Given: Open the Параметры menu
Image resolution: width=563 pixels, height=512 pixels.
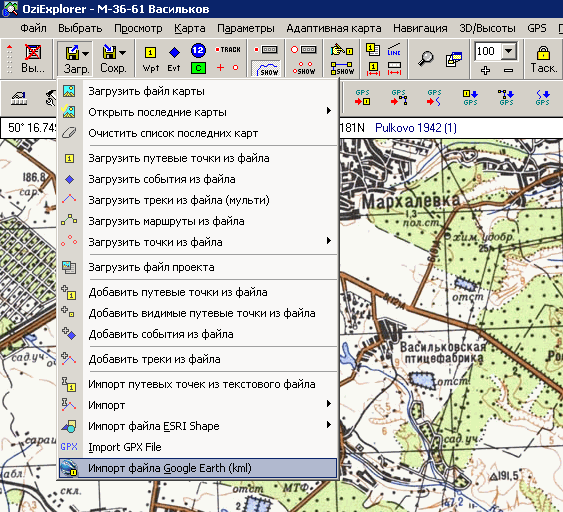Looking at the screenshot, I should (x=246, y=28).
